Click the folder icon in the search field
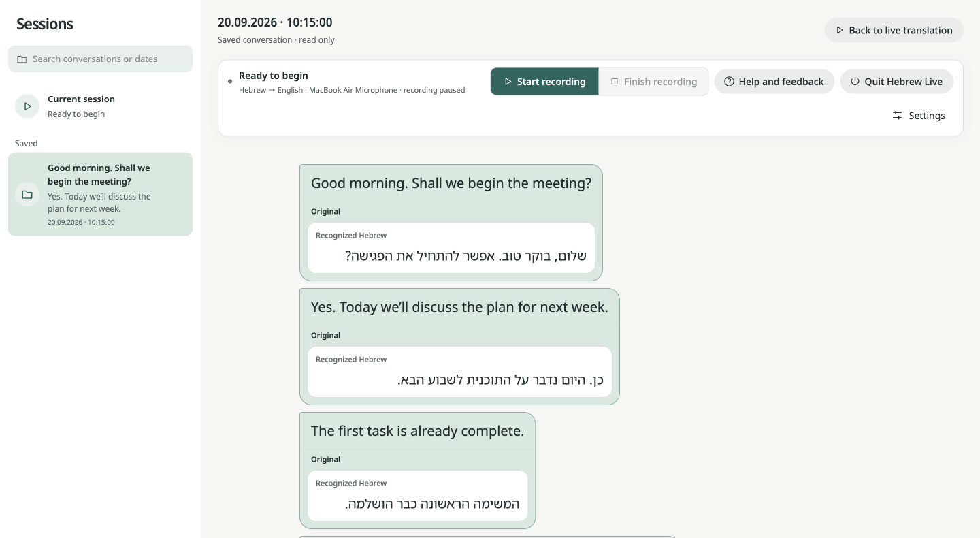 (x=22, y=59)
